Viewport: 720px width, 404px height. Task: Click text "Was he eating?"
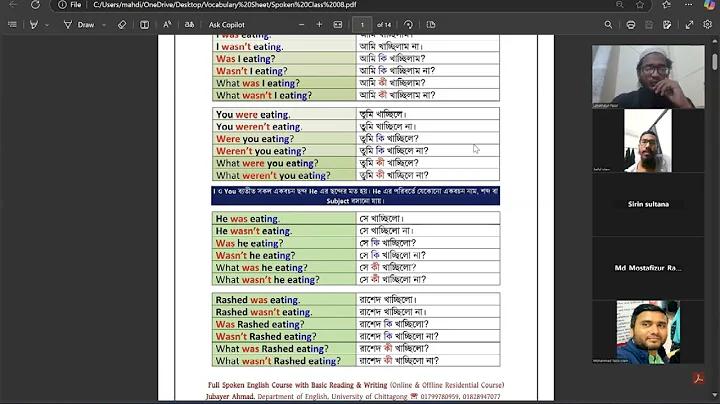tap(249, 243)
